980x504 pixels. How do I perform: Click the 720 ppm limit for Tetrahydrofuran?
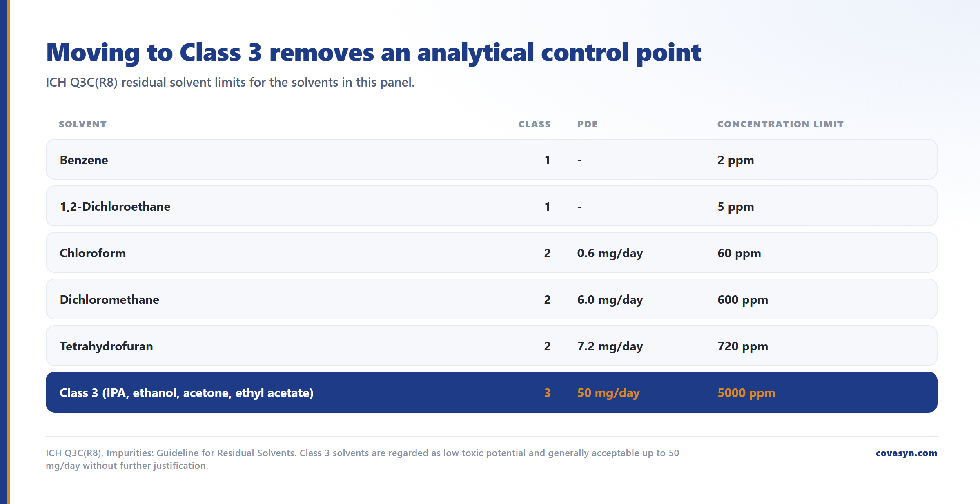(743, 346)
